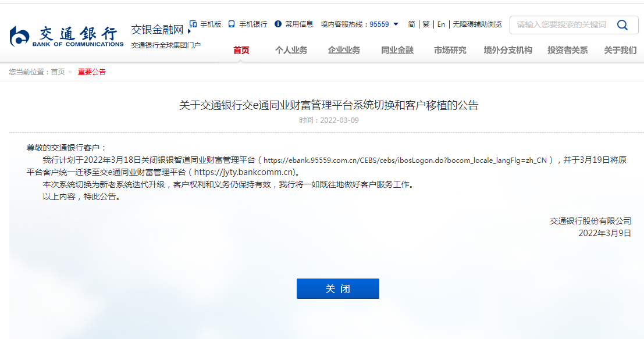Click the 交银金融网 link

pos(157,30)
